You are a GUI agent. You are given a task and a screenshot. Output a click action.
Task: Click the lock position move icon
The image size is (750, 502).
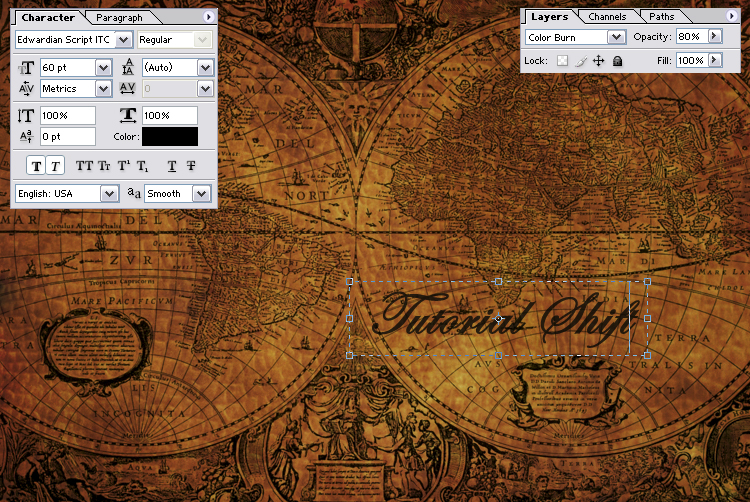(x=598, y=61)
